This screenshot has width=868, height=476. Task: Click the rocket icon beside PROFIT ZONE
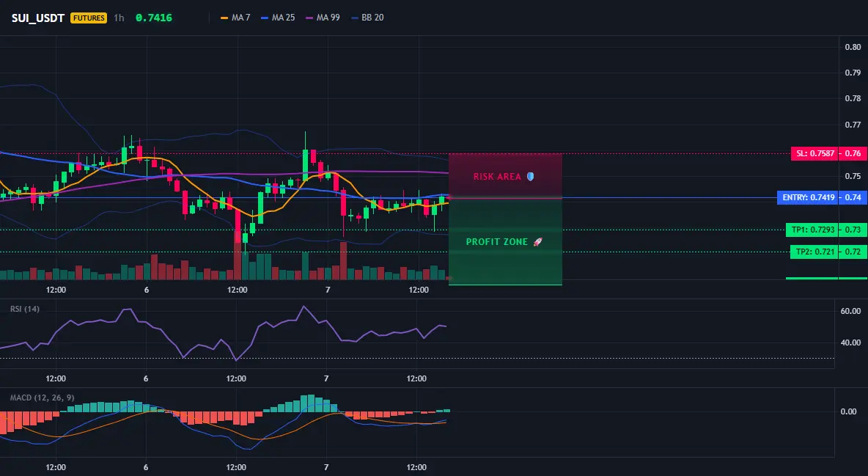click(537, 242)
